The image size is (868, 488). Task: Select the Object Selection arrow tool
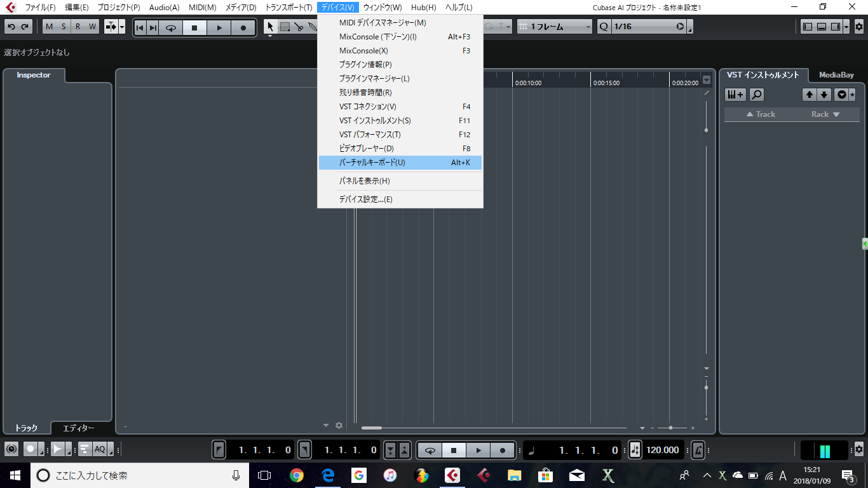(271, 27)
